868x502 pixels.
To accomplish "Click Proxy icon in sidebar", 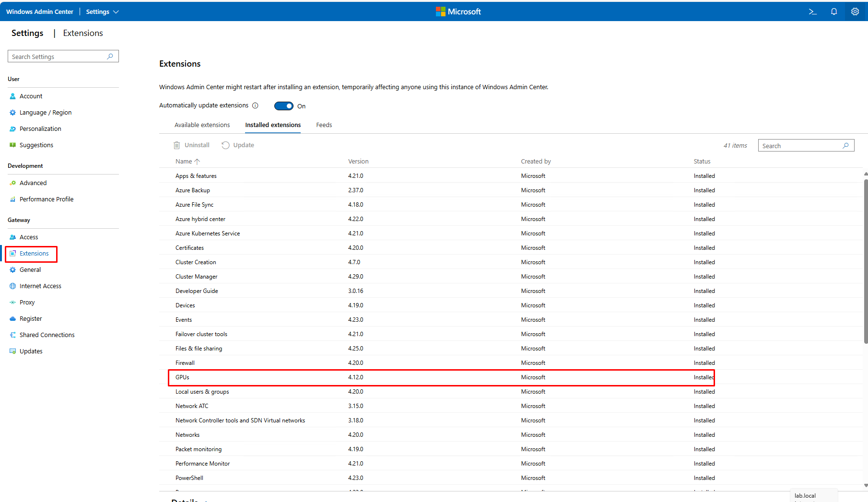I will coord(13,303).
